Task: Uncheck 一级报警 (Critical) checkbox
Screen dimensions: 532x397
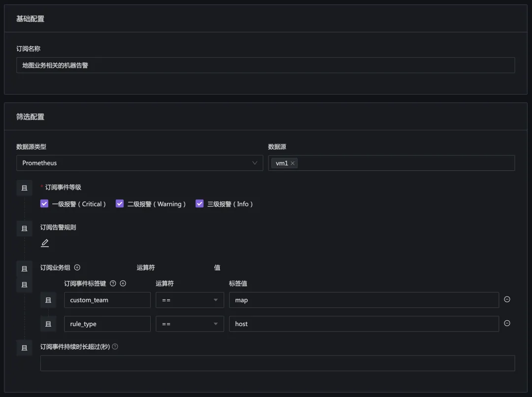Action: [44, 203]
